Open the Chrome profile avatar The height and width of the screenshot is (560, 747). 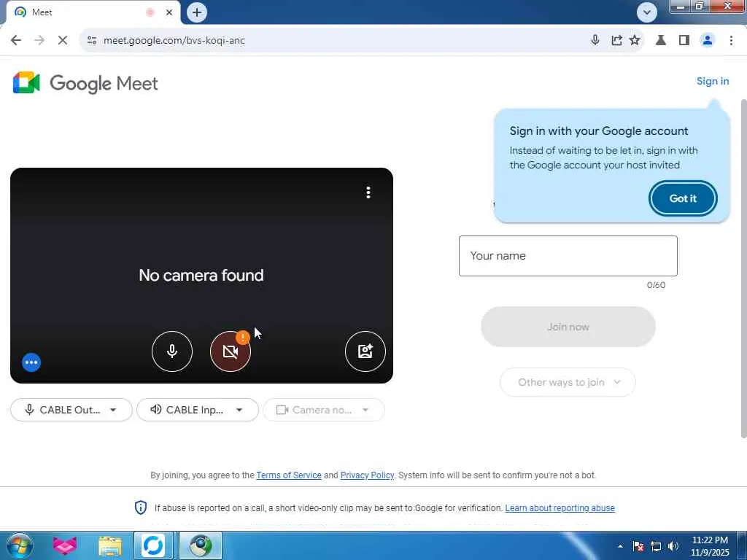pos(708,40)
